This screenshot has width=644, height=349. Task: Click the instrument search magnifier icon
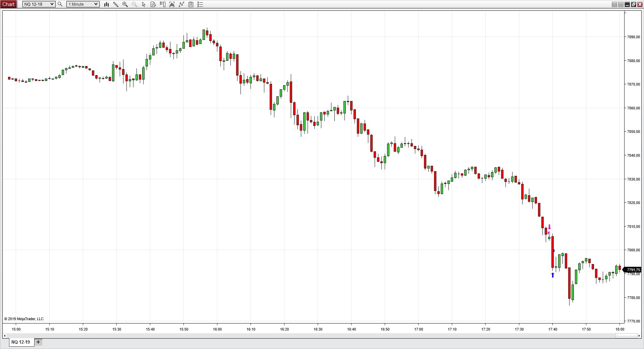tap(60, 4)
